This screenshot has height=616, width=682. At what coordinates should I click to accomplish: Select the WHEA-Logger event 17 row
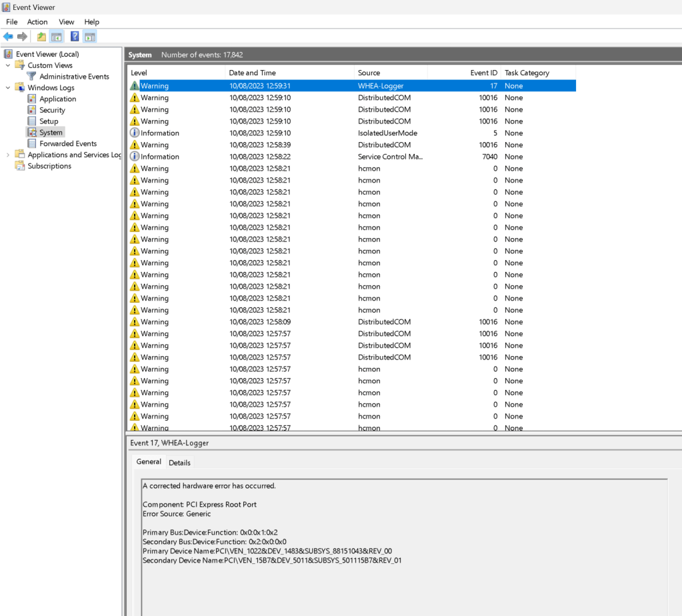pyautogui.click(x=352, y=86)
